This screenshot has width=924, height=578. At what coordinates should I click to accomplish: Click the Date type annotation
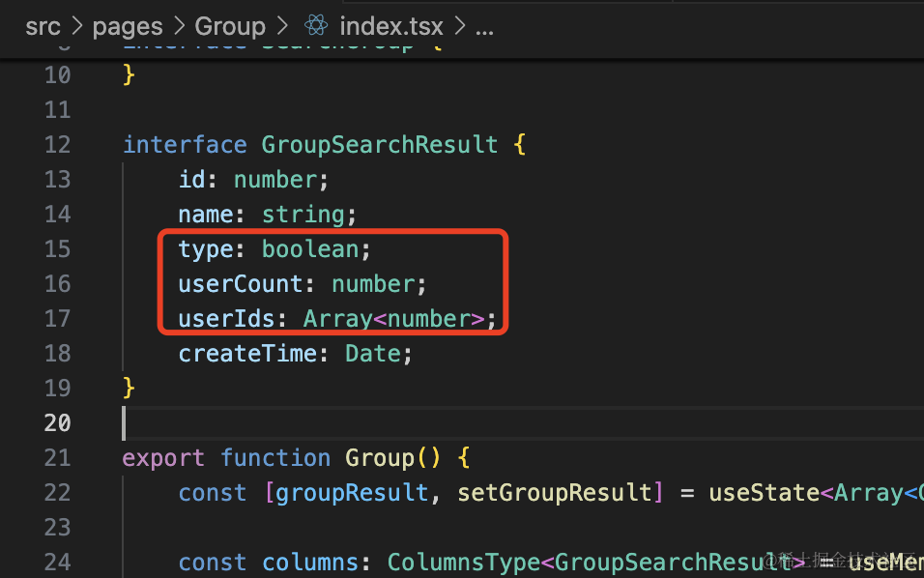coord(372,354)
